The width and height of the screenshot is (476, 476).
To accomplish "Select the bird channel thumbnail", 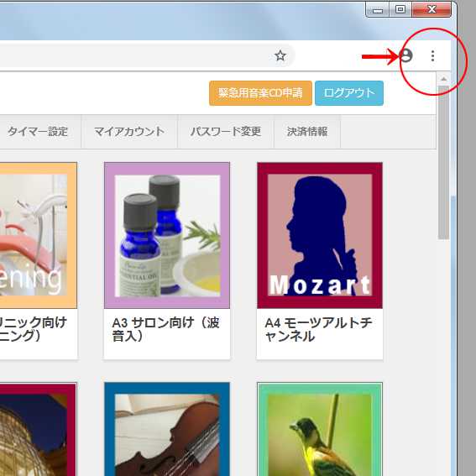I will click(320, 429).
